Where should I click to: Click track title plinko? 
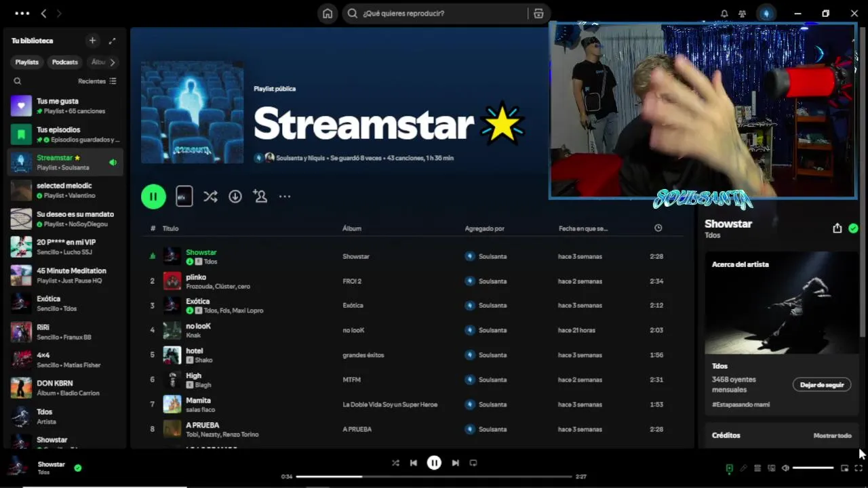pos(196,277)
